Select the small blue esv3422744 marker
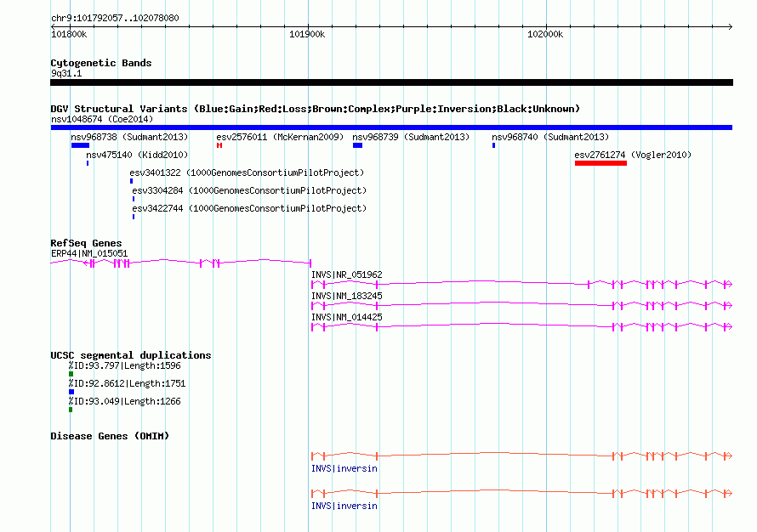 134,217
